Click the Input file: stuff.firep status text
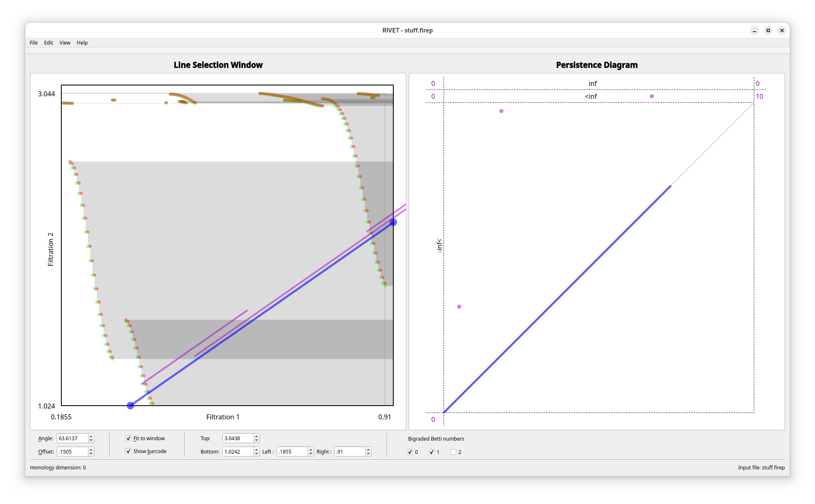Image resolution: width=815 pixels, height=504 pixels. tap(761, 467)
